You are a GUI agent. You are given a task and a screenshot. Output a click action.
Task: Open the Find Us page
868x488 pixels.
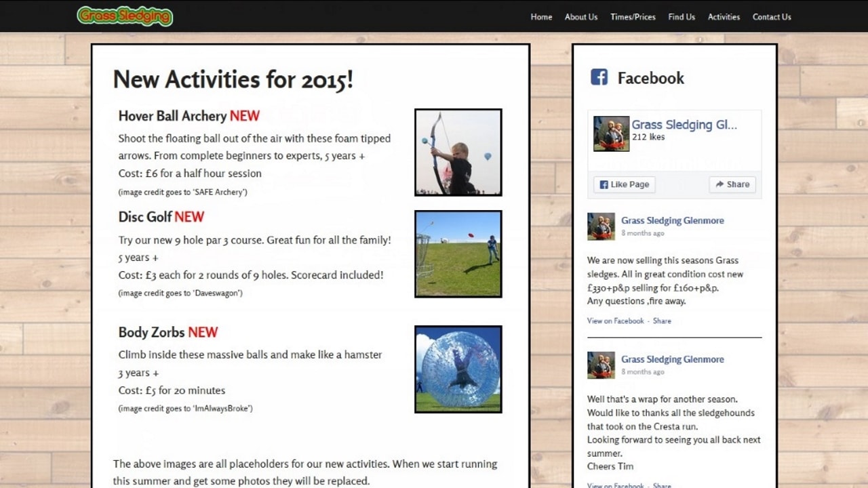click(x=681, y=17)
